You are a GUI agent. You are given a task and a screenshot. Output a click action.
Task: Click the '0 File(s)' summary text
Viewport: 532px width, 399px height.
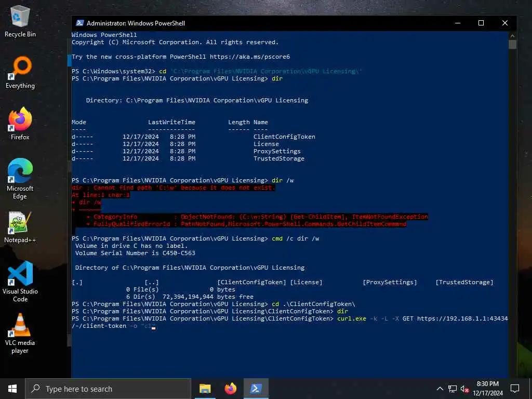(x=142, y=289)
